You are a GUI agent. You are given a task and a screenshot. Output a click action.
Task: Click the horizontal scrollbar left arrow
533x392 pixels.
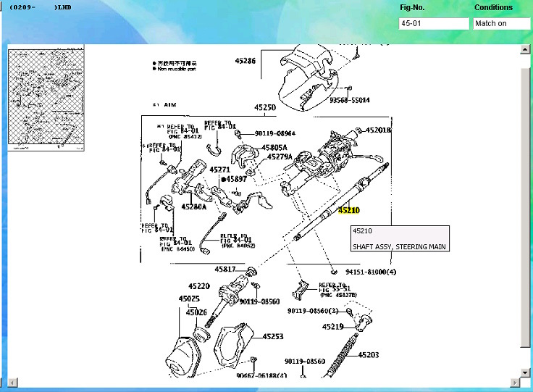tap(12, 383)
